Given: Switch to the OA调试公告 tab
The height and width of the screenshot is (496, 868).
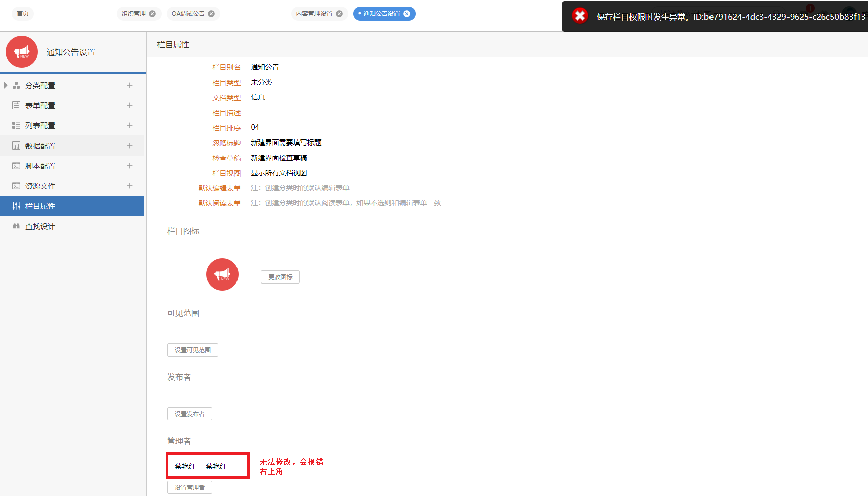Looking at the screenshot, I should [188, 14].
